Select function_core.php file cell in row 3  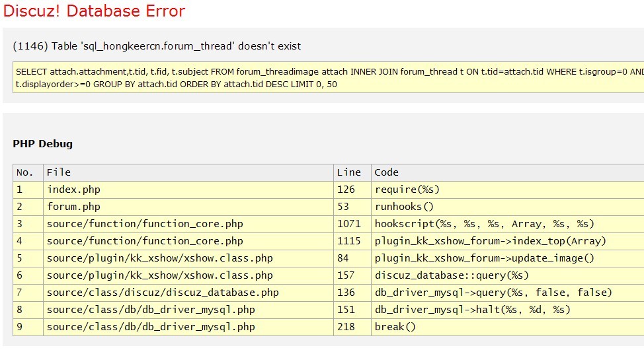188,224
